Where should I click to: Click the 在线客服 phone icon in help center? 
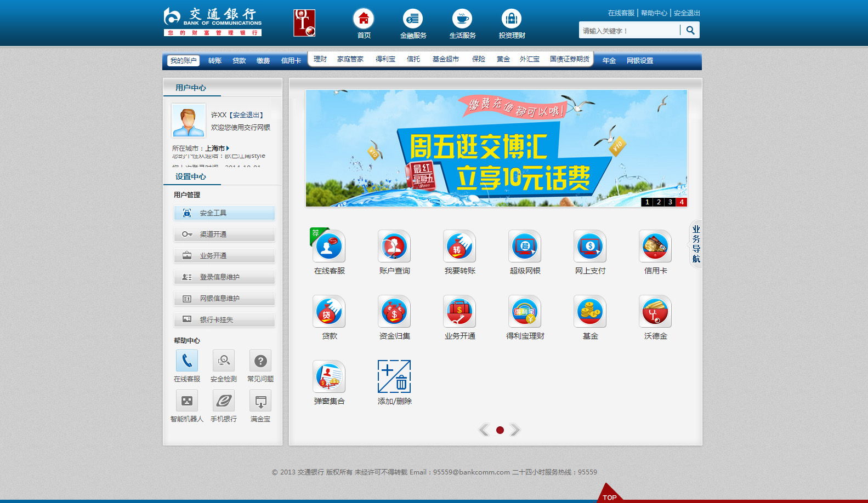(x=187, y=361)
